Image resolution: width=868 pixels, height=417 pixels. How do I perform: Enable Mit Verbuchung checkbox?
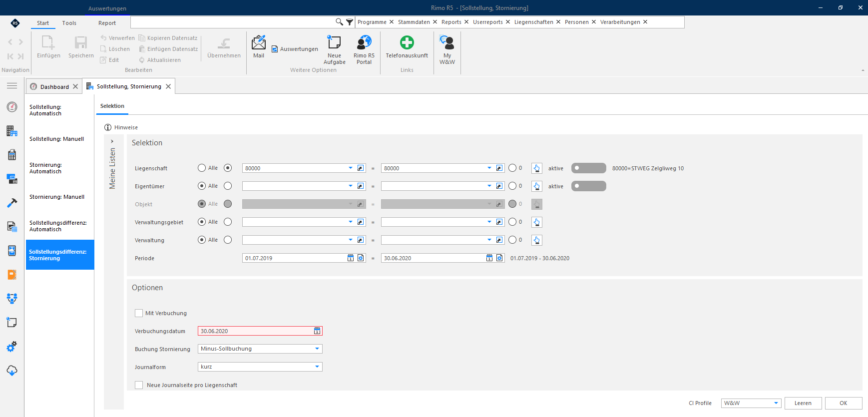point(139,313)
